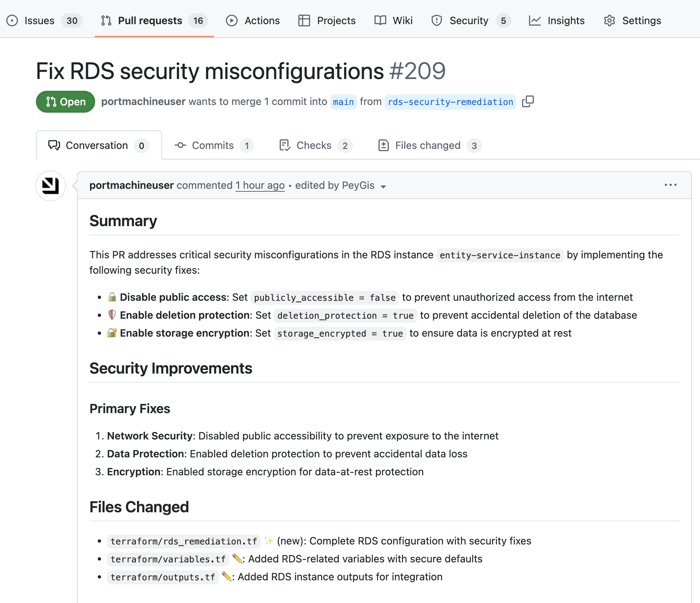Copy the rds-security-remediation branch name
The width and height of the screenshot is (700, 603).
(x=528, y=101)
